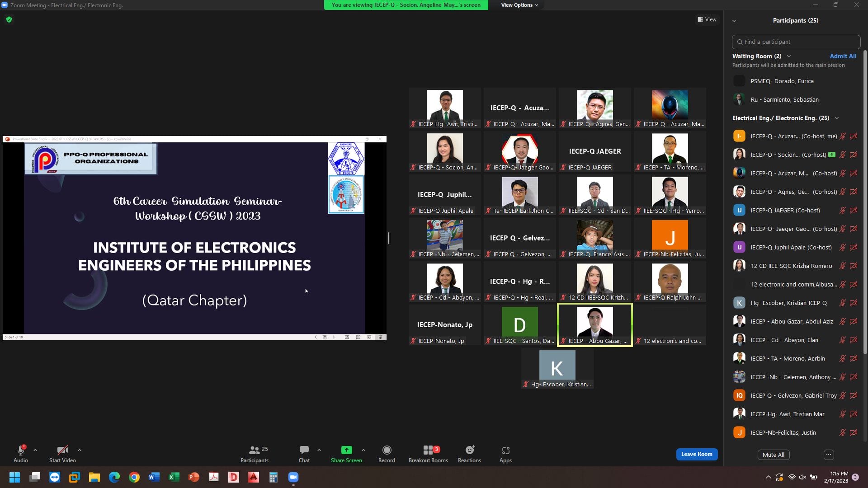This screenshot has height=488, width=868.
Task: Expand chat options caret next to Chat
Action: [x=319, y=450]
